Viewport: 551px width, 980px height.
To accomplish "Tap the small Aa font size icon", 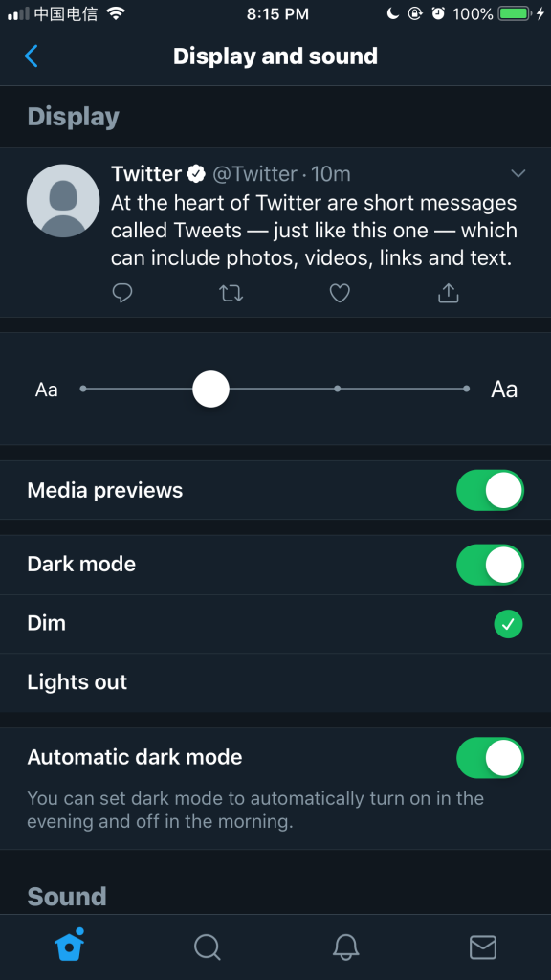I will pyautogui.click(x=46, y=390).
